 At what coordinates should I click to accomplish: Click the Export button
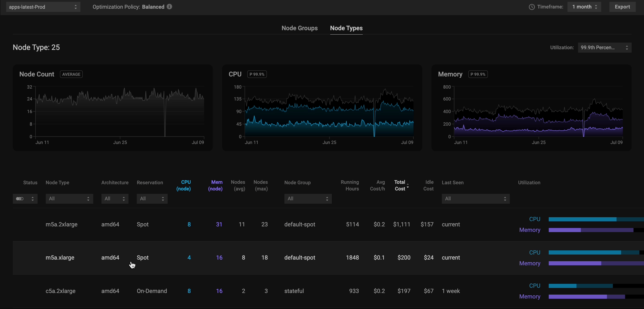tap(622, 7)
